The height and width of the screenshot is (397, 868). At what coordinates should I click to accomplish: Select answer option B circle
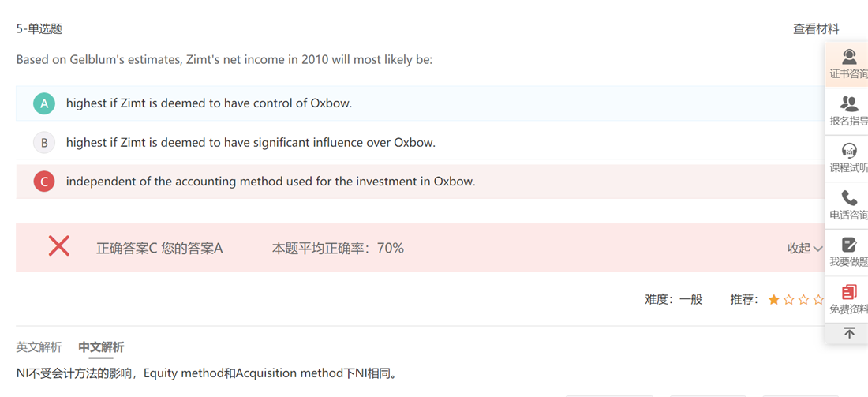coord(44,143)
